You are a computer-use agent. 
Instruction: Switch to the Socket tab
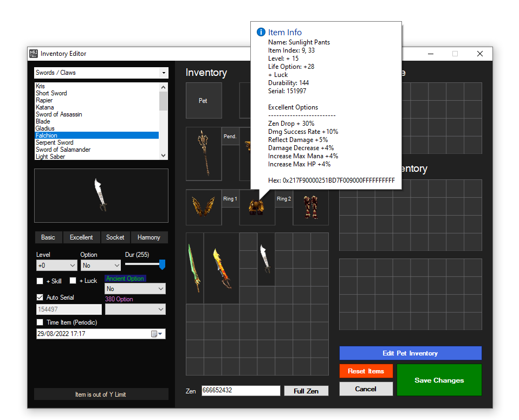click(115, 237)
